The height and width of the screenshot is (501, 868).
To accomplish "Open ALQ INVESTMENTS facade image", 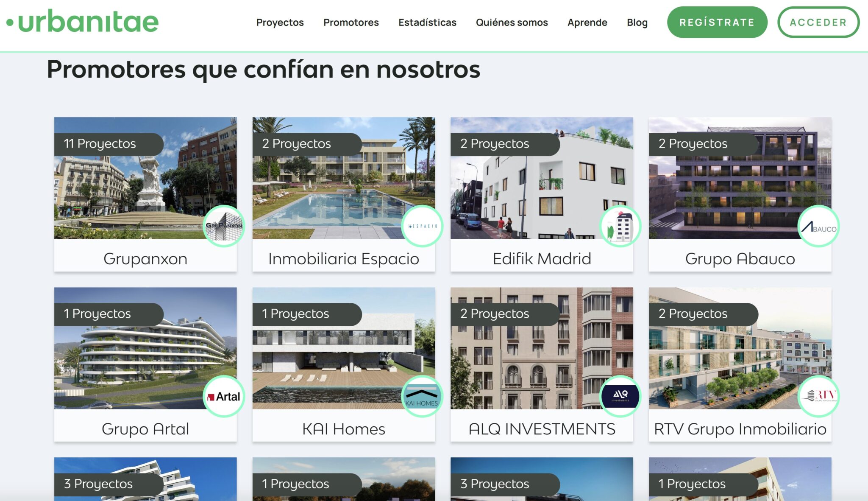I will (542, 348).
